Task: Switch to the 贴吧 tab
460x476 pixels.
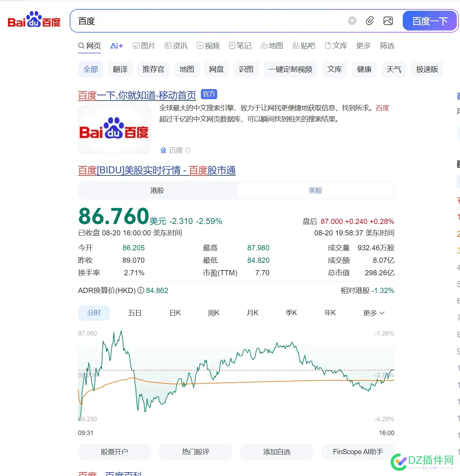Action: [x=304, y=46]
